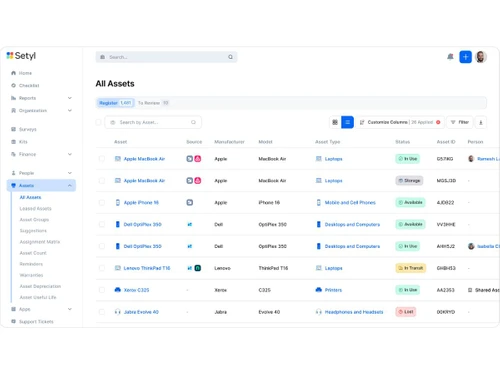Expand the Apps menu chevron
Screen dimensions: 500x375
(x=70, y=309)
